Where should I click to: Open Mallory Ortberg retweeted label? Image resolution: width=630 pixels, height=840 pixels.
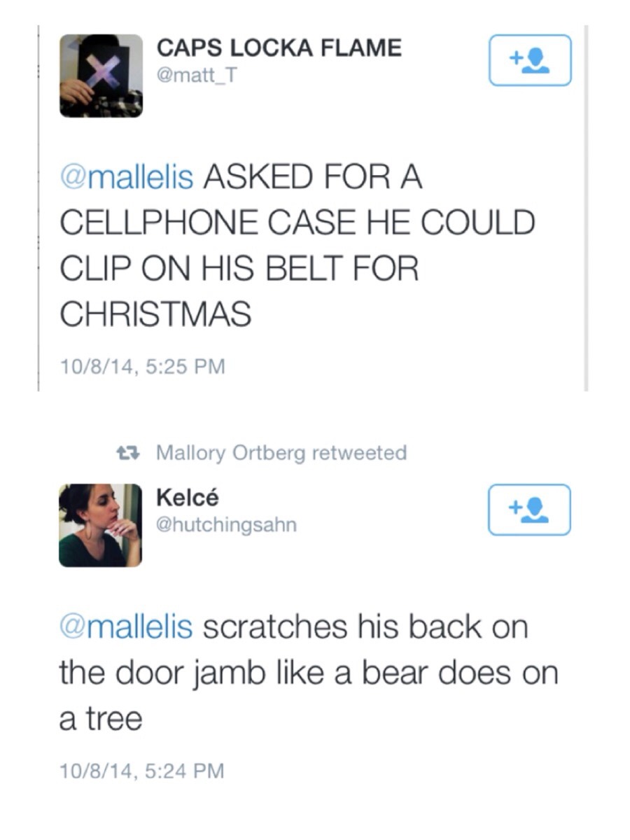tap(281, 453)
